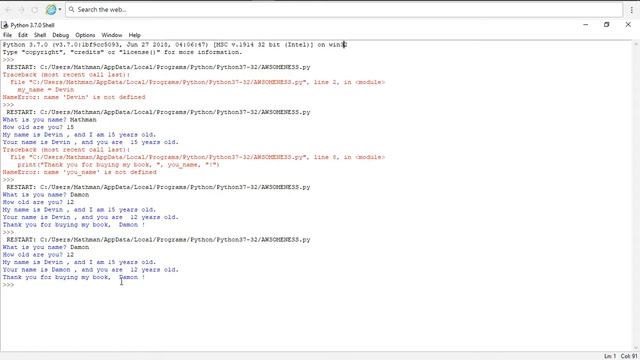The width and height of the screenshot is (640, 360).
Task: Open the Window menu
Action: click(x=112, y=35)
